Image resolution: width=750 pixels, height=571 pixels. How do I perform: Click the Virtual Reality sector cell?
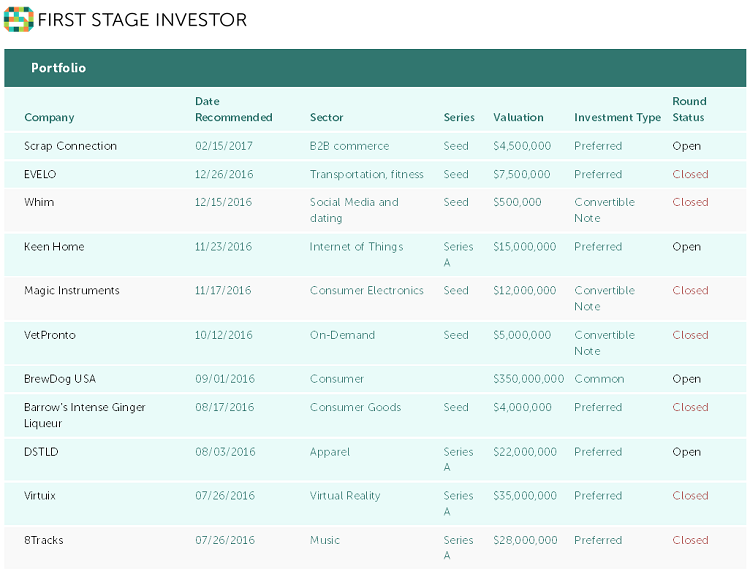345,496
